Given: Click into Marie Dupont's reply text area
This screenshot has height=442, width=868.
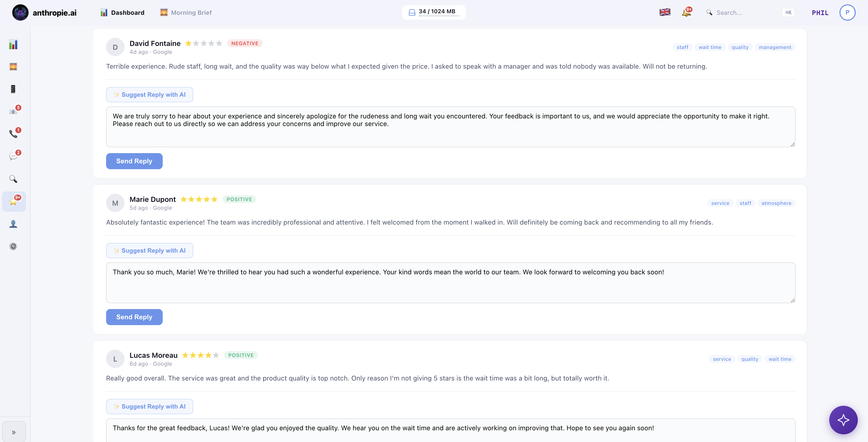Looking at the screenshot, I should [451, 283].
